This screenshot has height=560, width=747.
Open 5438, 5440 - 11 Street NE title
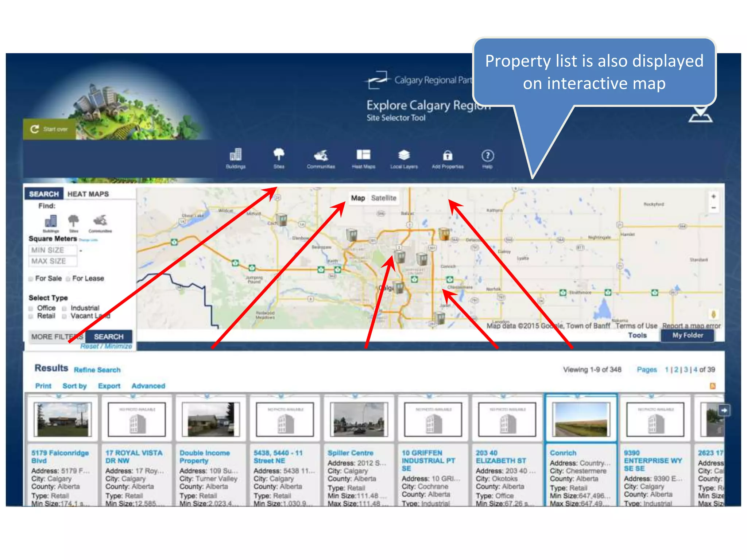[x=278, y=457]
